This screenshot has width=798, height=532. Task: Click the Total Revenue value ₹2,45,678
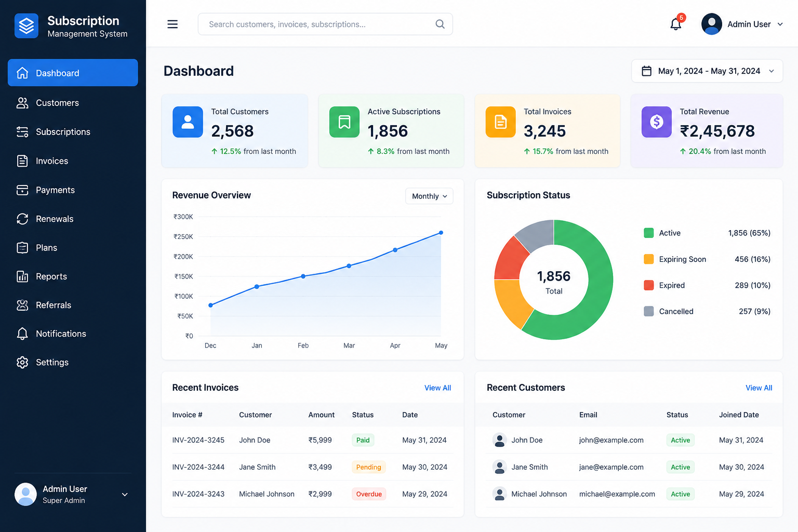tap(717, 131)
